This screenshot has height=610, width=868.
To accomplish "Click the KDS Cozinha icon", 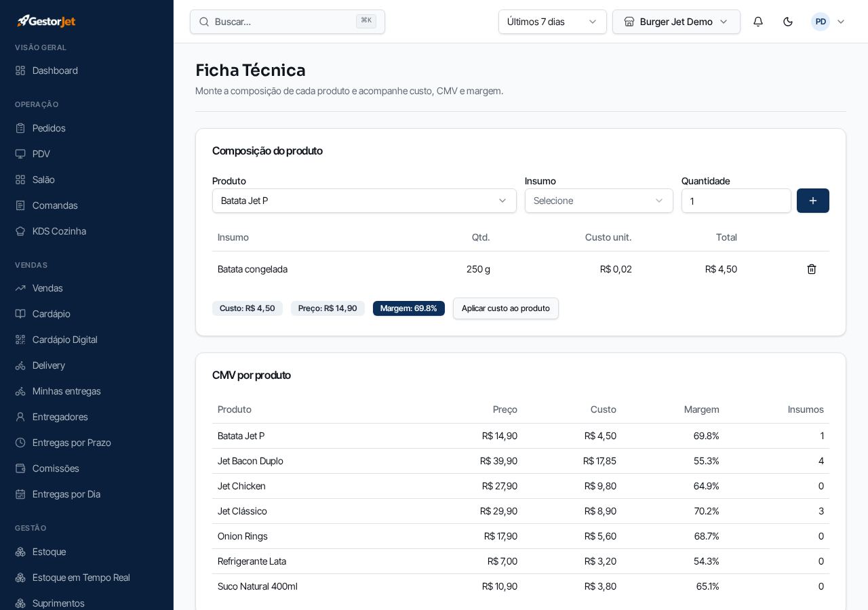I will click(x=20, y=231).
